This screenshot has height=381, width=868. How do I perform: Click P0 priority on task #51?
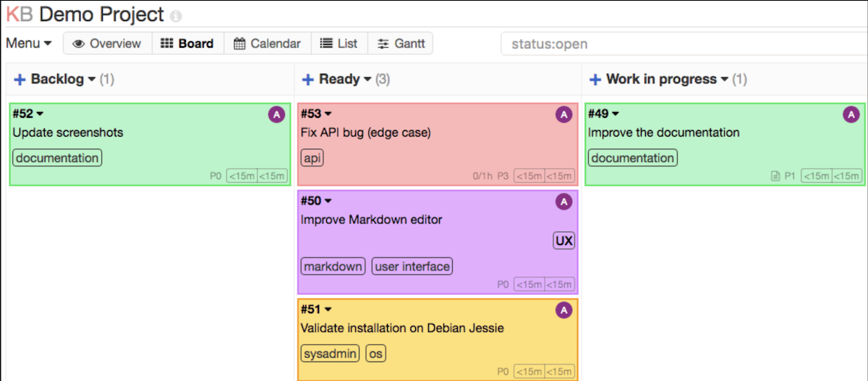[x=503, y=372]
